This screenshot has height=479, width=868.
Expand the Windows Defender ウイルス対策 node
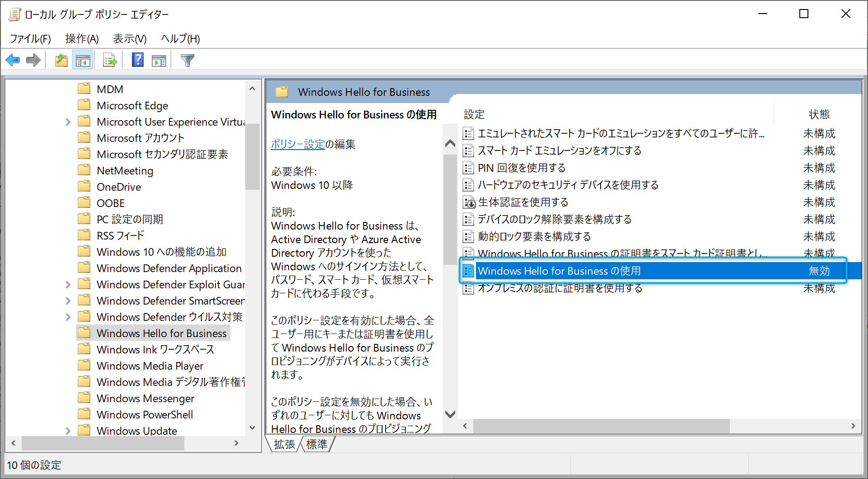[x=68, y=317]
